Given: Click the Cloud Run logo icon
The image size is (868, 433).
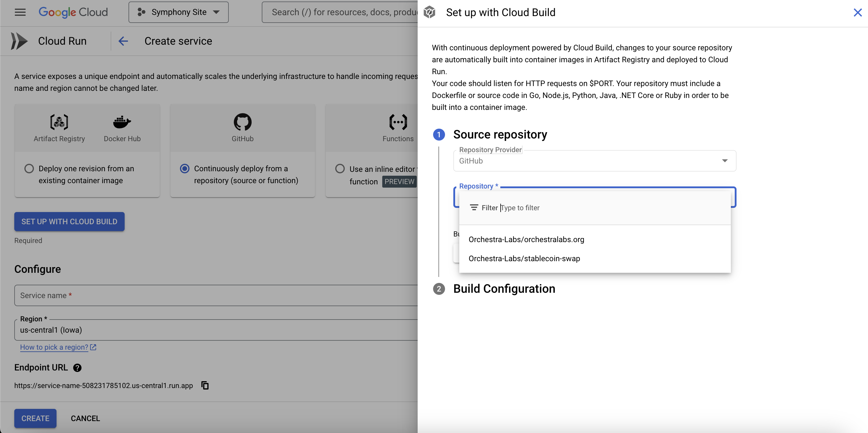Looking at the screenshot, I should 19,41.
